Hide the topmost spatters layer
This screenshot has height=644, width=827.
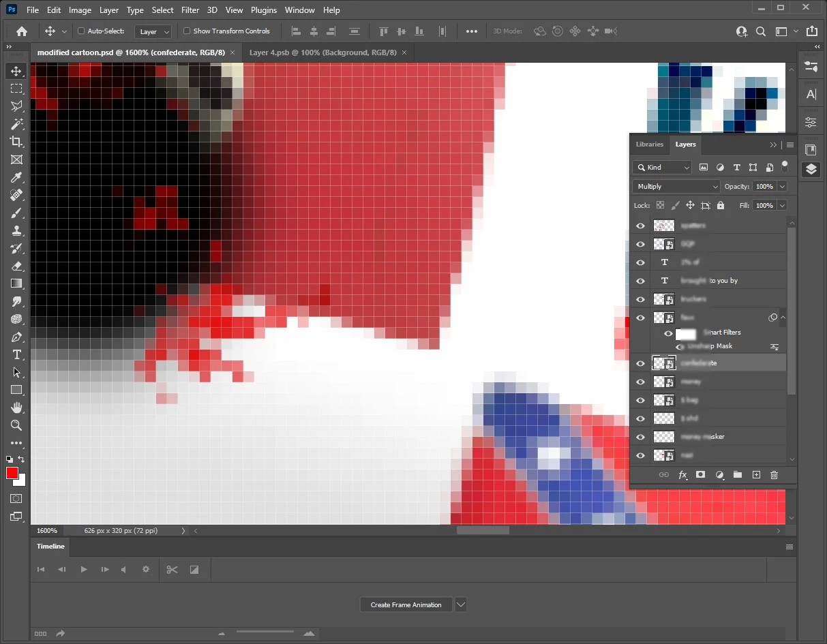(640, 226)
